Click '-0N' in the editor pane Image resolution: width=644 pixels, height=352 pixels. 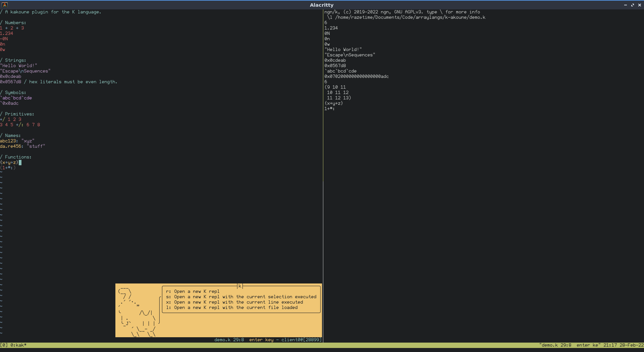point(4,39)
